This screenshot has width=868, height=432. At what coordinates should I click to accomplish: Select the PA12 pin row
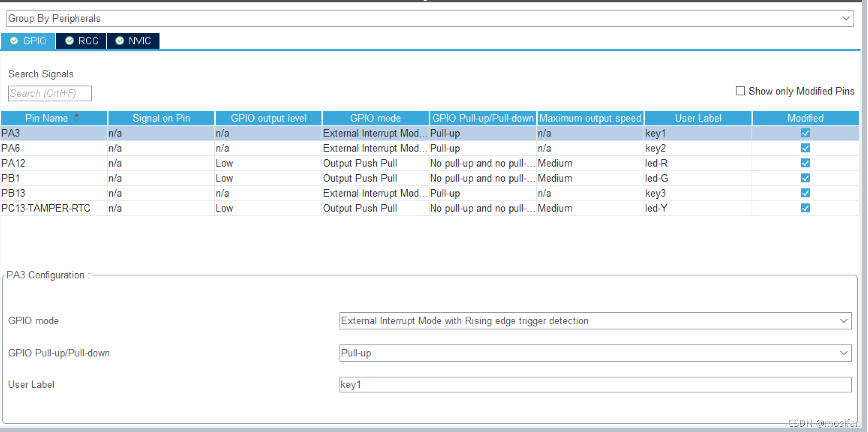[x=430, y=163]
